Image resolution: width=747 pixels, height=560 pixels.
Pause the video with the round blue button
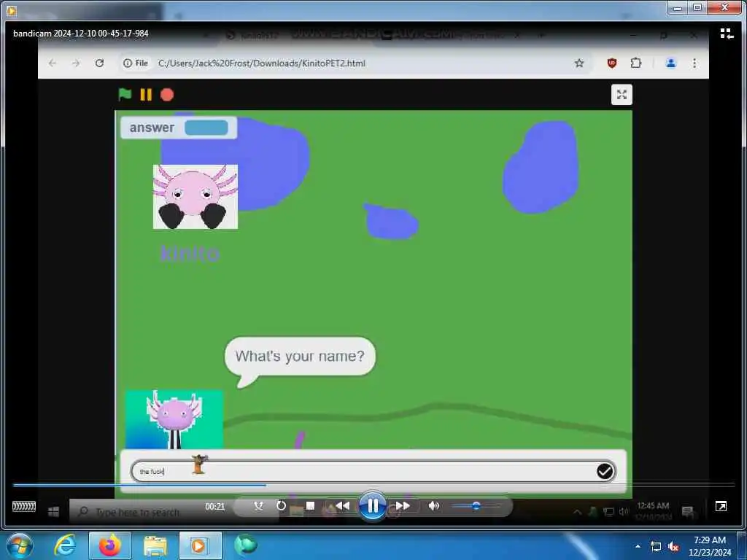pyautogui.click(x=373, y=506)
